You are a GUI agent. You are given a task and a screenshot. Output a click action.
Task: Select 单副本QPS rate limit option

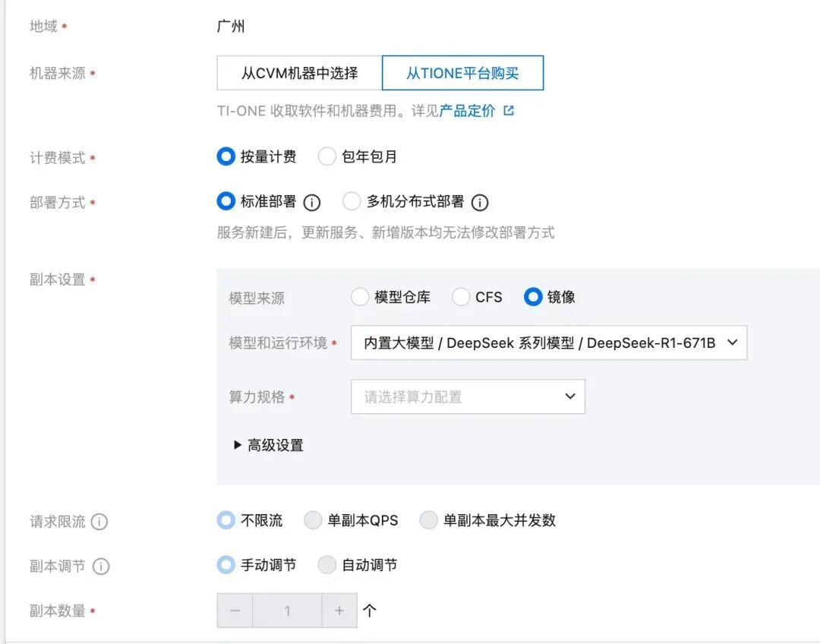[x=313, y=521]
